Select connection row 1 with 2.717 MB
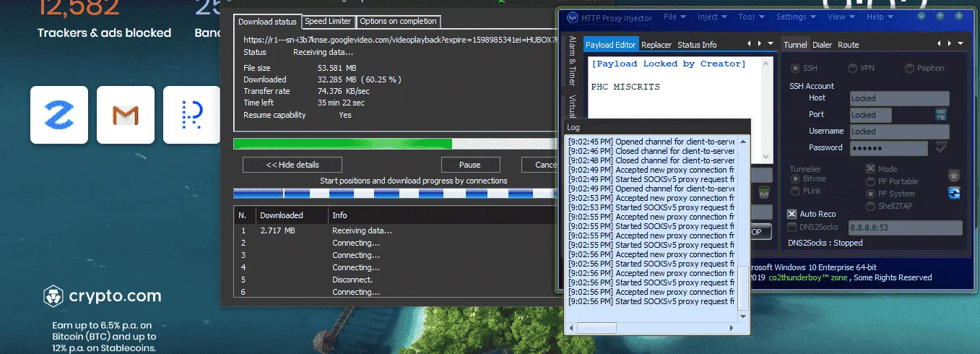The image size is (980, 354). [x=395, y=230]
